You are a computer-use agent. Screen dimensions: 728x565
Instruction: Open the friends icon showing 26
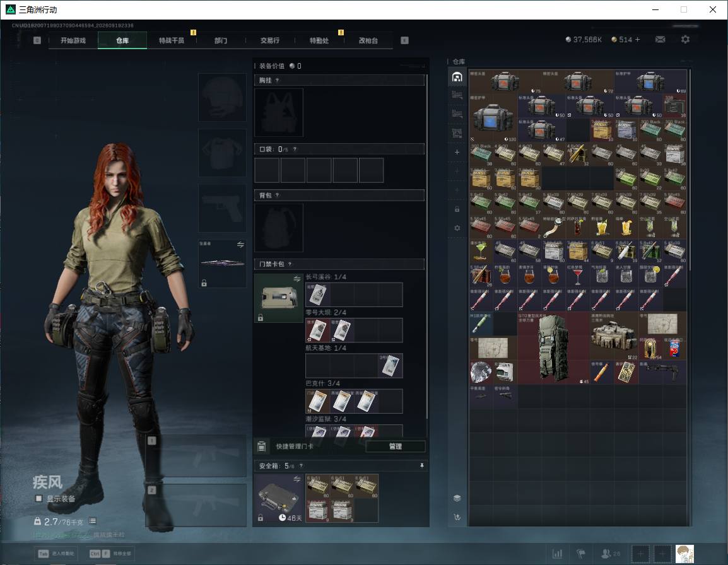pos(611,554)
